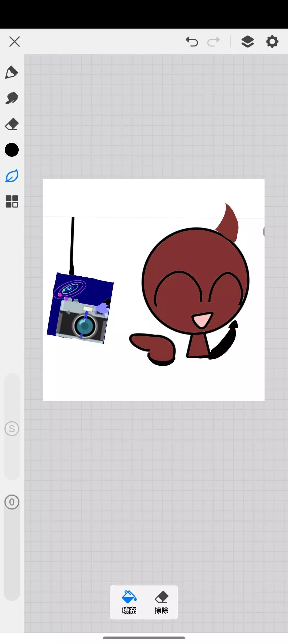Activate the blue leaf fill tool
Screen dimensions: 288x644
(12, 176)
